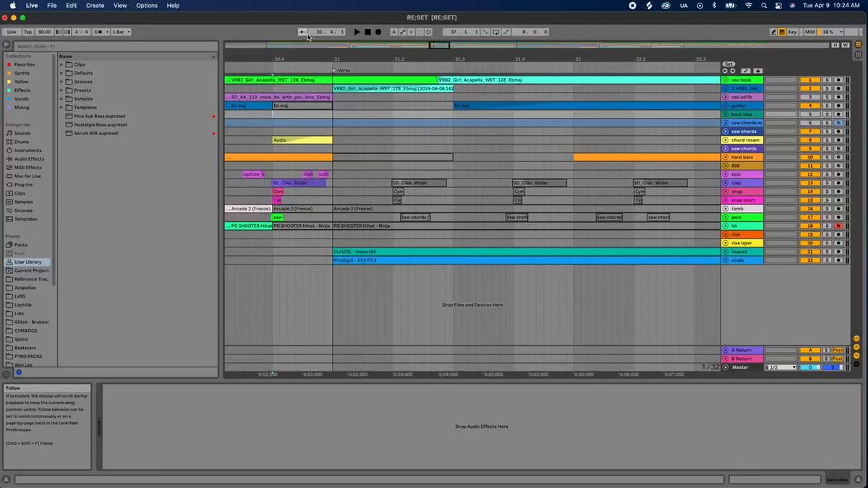Enable Draw Mode pencil icon
This screenshot has height=488, width=868.
[774, 32]
